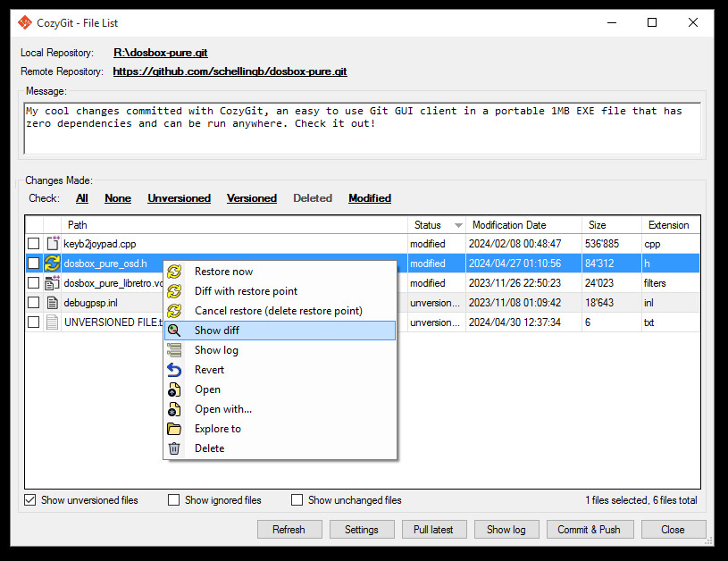Image resolution: width=728 pixels, height=561 pixels.
Task: Click the Versioned check link
Action: pos(252,198)
